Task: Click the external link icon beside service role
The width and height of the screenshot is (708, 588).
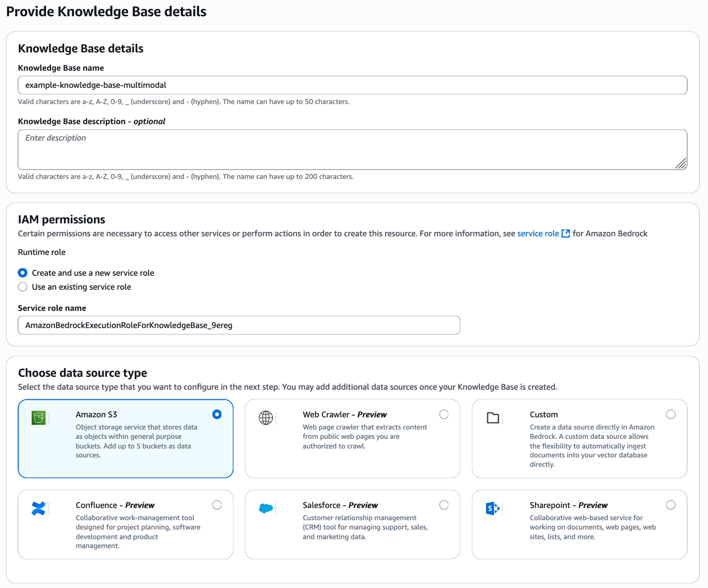Action: coord(565,233)
